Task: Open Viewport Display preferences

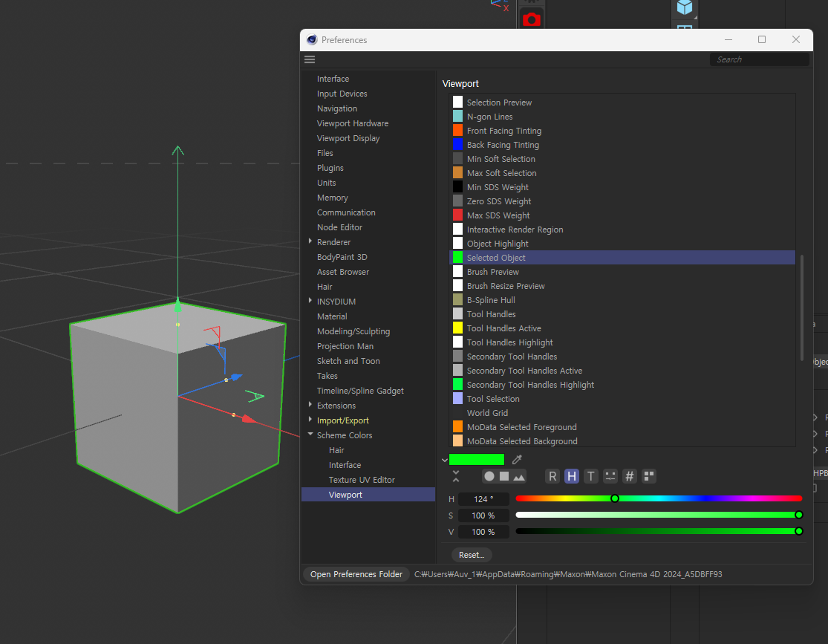Action: tap(348, 138)
